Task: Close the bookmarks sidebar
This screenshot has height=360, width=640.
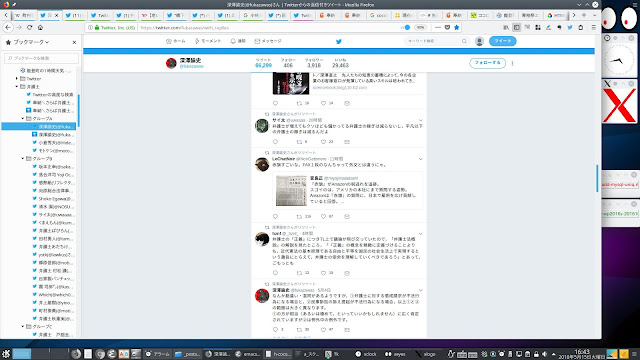Action: click(x=74, y=42)
